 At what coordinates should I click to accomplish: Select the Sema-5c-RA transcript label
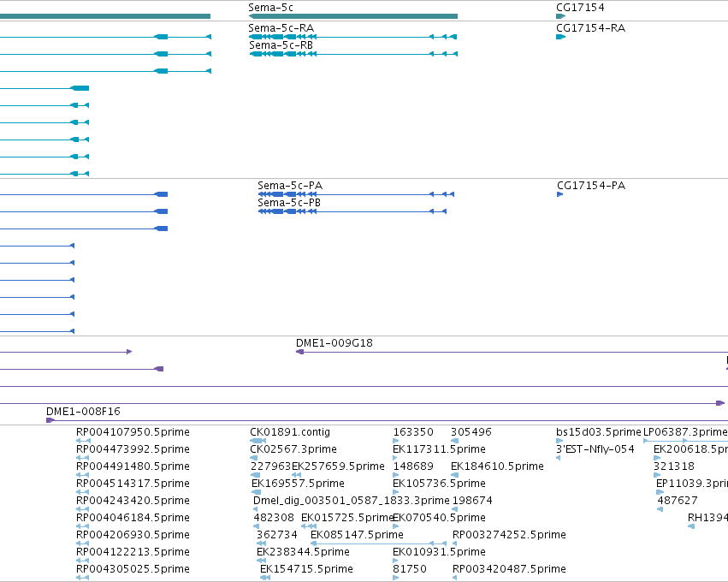(x=281, y=28)
